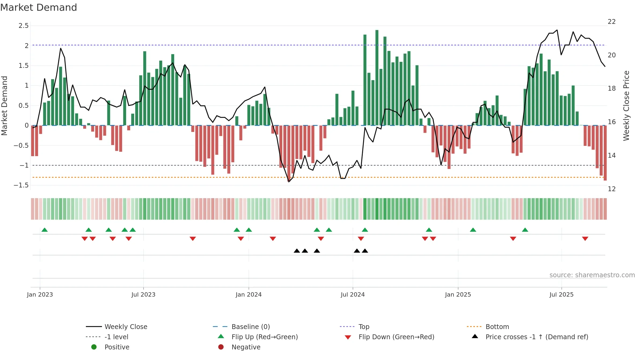Click the flip-up marker just after Jan 2025
The width and height of the screenshot is (644, 362).
pyautogui.click(x=473, y=230)
